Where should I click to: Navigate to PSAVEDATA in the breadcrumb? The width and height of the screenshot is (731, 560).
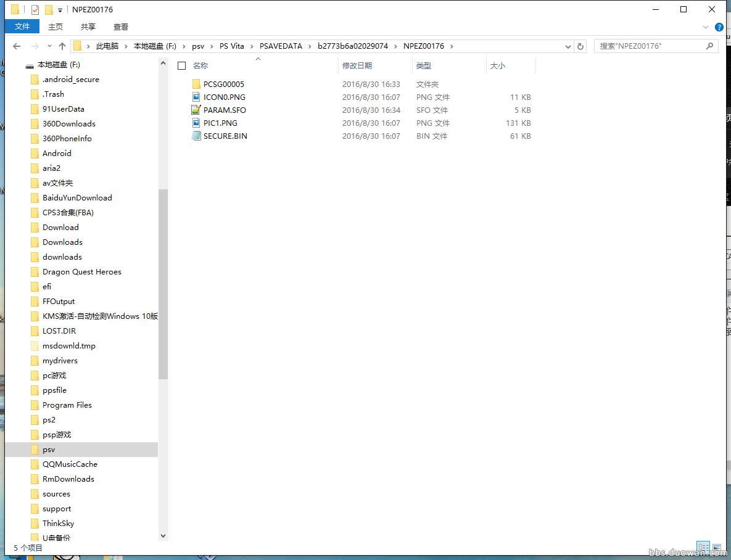coord(281,46)
